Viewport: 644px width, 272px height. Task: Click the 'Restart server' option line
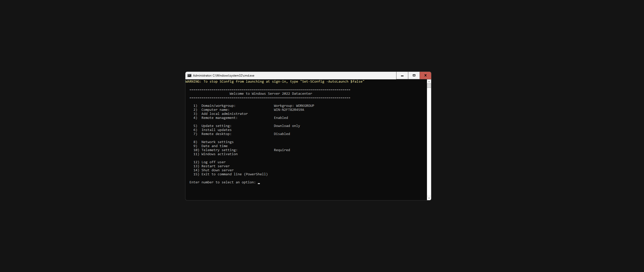coord(215,166)
